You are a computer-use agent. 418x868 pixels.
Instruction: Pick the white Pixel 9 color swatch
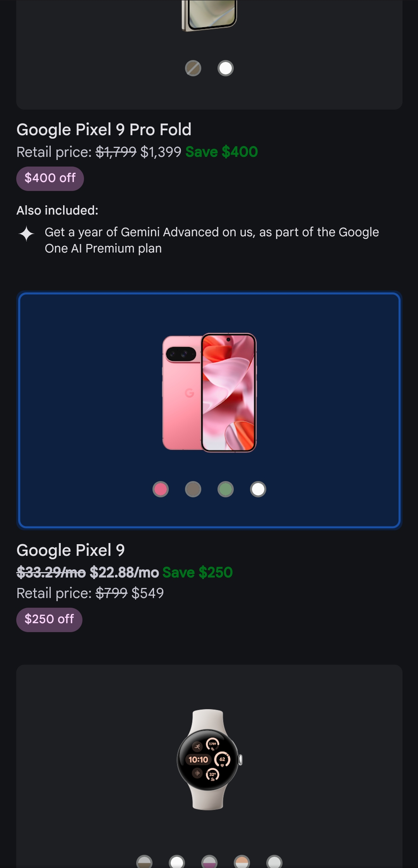(x=258, y=489)
